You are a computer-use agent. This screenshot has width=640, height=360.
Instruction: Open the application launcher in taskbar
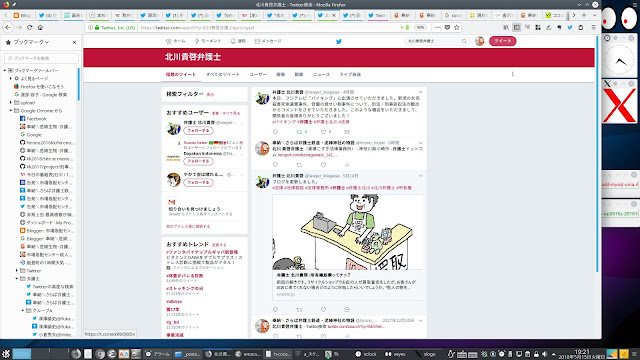(x=6, y=353)
